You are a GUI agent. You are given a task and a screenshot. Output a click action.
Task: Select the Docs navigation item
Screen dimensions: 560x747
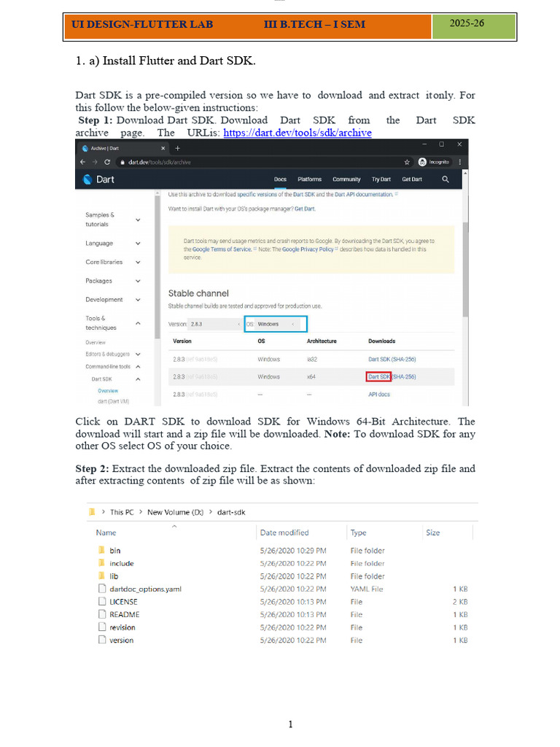click(x=280, y=179)
